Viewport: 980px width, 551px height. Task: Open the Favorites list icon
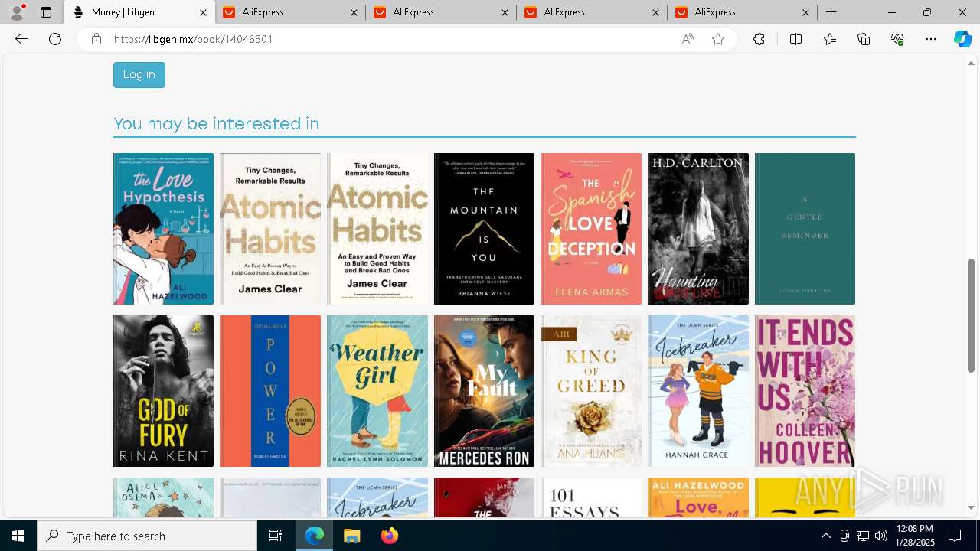[830, 39]
